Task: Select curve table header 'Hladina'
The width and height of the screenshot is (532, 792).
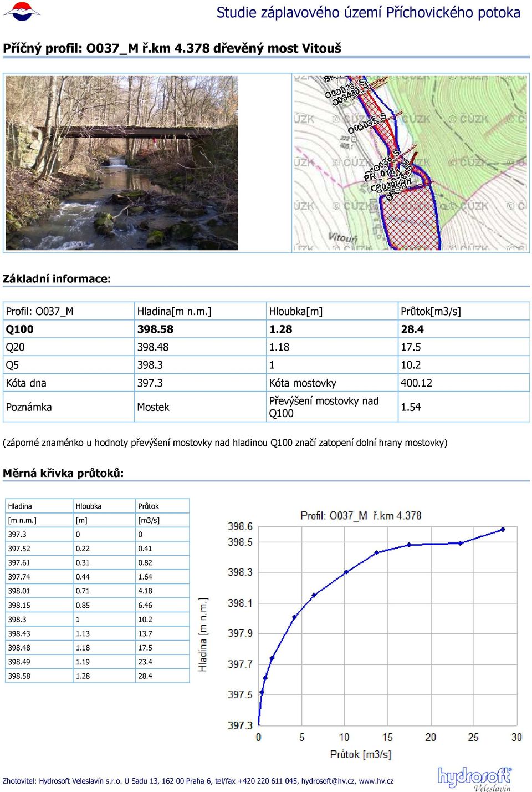Action: (x=20, y=506)
